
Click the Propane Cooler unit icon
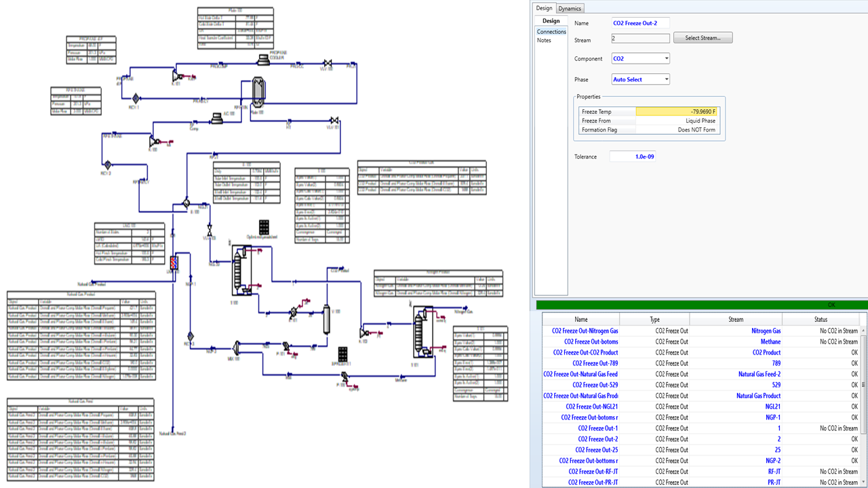coord(263,60)
